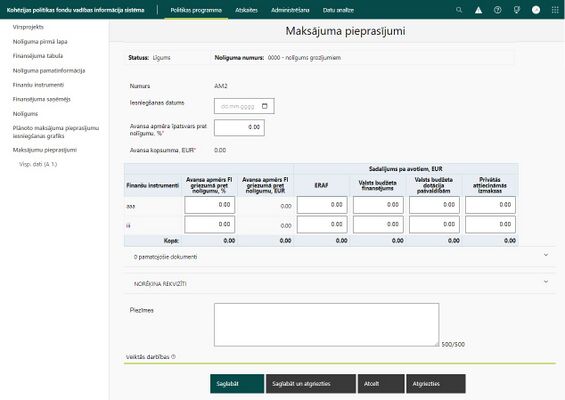Open the search icon in header
The width and height of the screenshot is (565, 400).
click(x=459, y=10)
